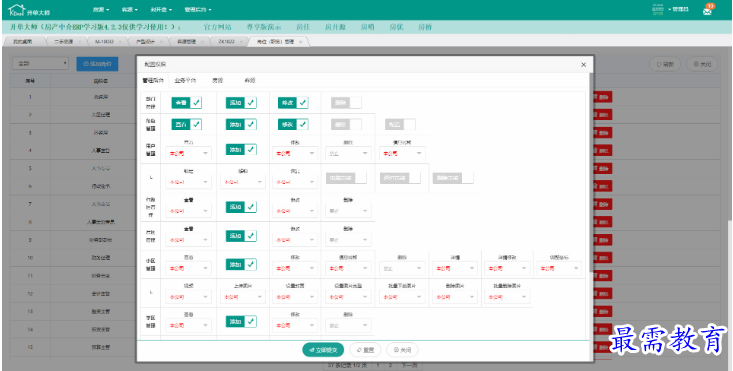Open the mail icon with badge 13
The width and height of the screenshot is (733, 371).
point(707,10)
